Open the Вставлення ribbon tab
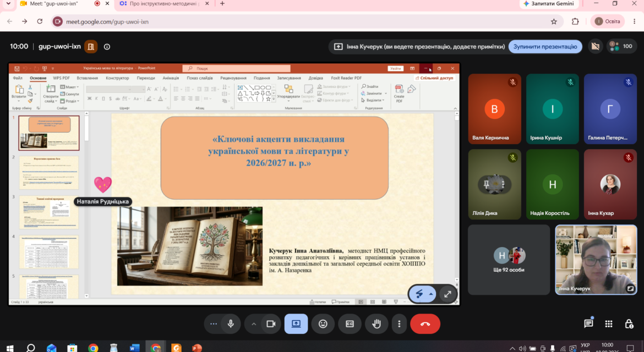 coord(87,78)
